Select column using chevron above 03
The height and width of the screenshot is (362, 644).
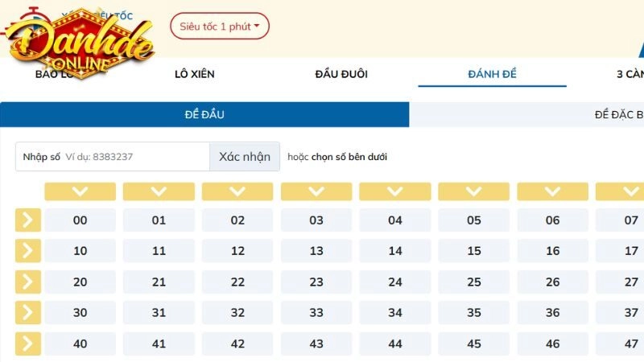(316, 191)
